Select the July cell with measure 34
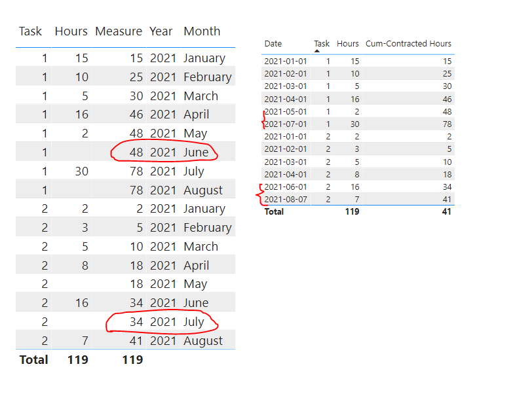 194,322
